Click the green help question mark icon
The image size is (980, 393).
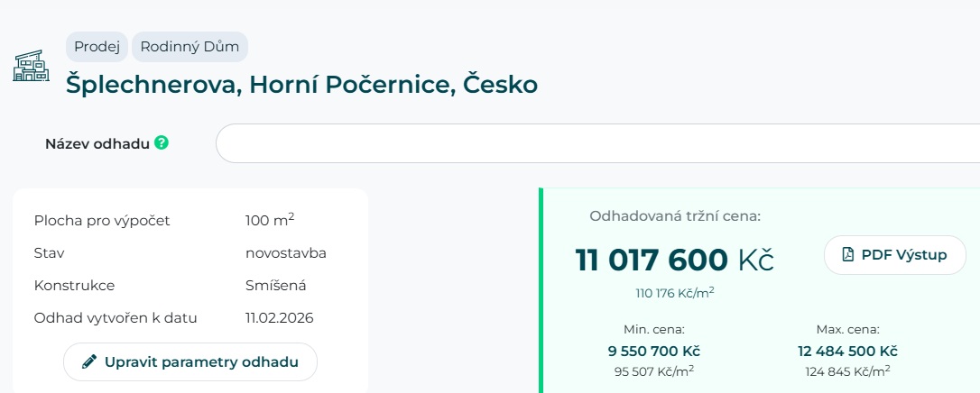point(162,142)
